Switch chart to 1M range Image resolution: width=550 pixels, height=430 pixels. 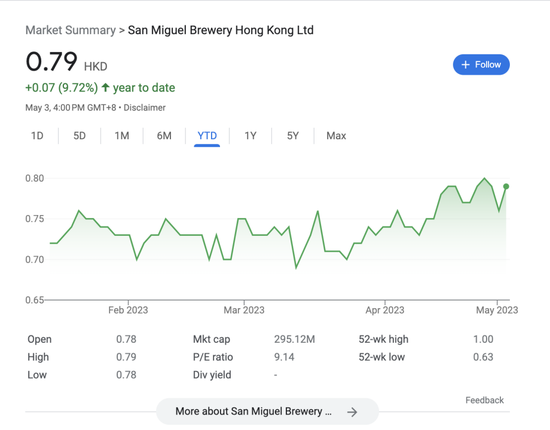click(x=122, y=136)
